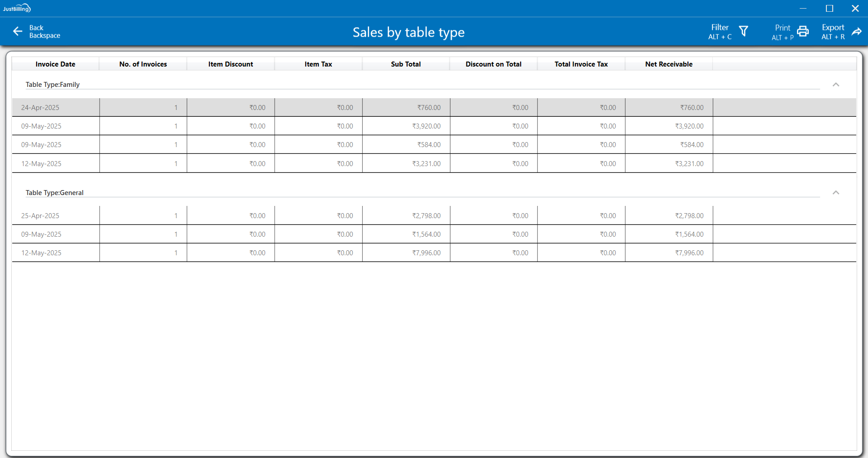Image resolution: width=868 pixels, height=458 pixels.
Task: Click the back arrow icon
Action: coord(18,31)
